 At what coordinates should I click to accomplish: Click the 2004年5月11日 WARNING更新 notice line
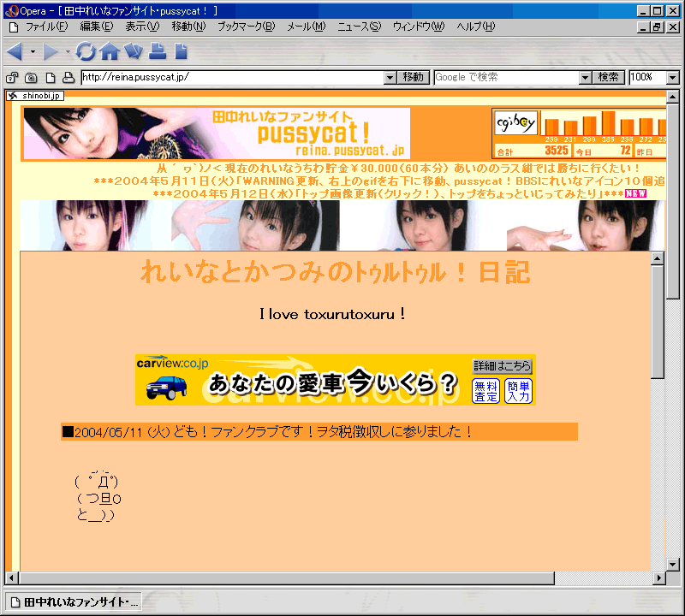pos(379,181)
